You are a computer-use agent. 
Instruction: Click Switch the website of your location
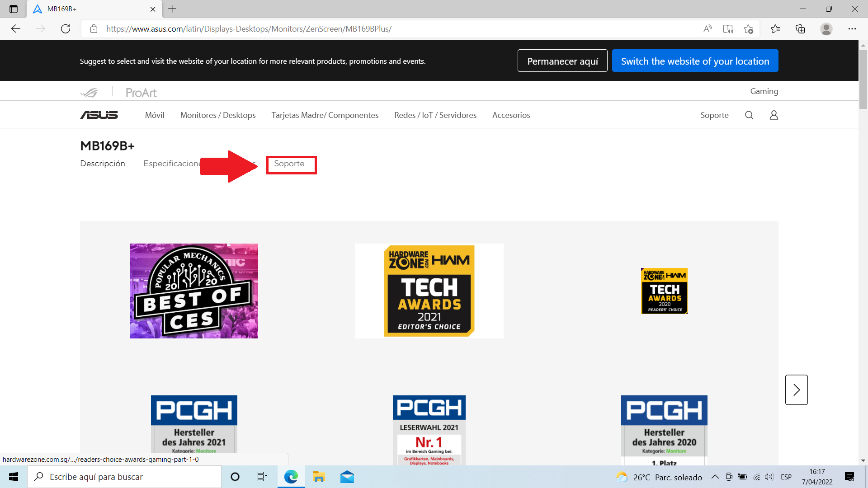point(695,61)
